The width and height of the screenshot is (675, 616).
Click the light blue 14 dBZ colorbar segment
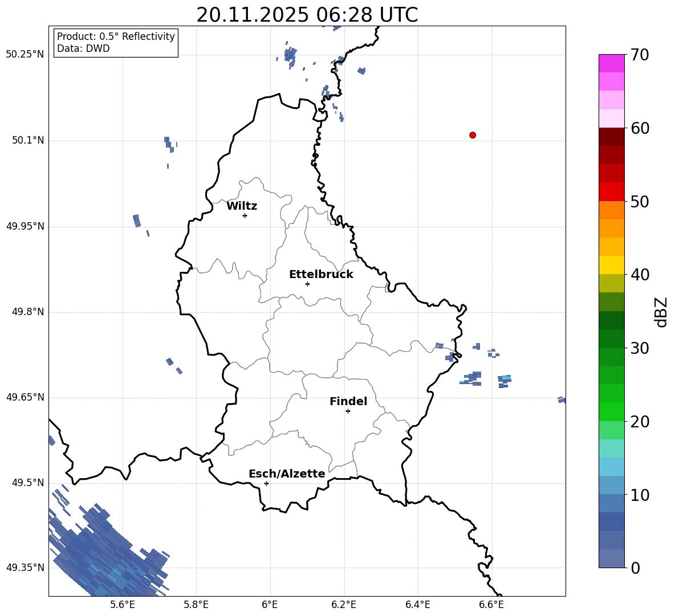611,467
